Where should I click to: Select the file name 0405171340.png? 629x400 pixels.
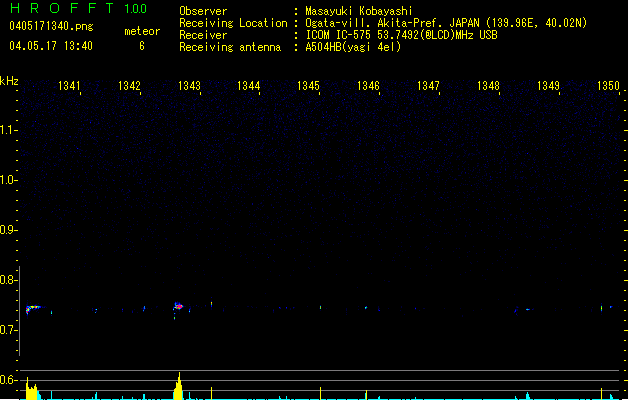[x=51, y=26]
